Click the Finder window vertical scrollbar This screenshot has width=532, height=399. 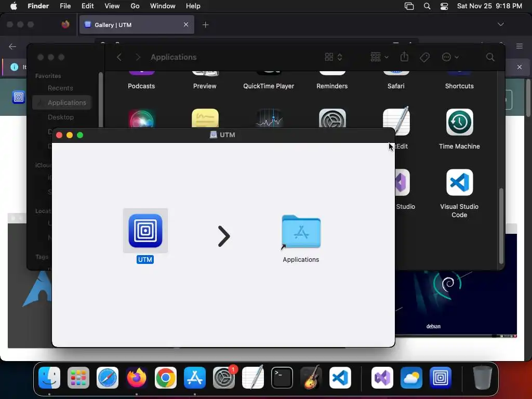point(501,226)
